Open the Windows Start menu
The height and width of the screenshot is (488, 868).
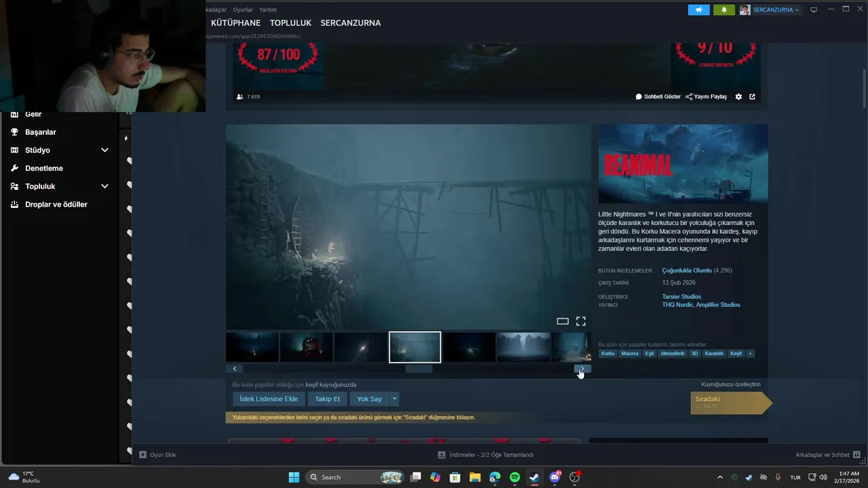(294, 477)
